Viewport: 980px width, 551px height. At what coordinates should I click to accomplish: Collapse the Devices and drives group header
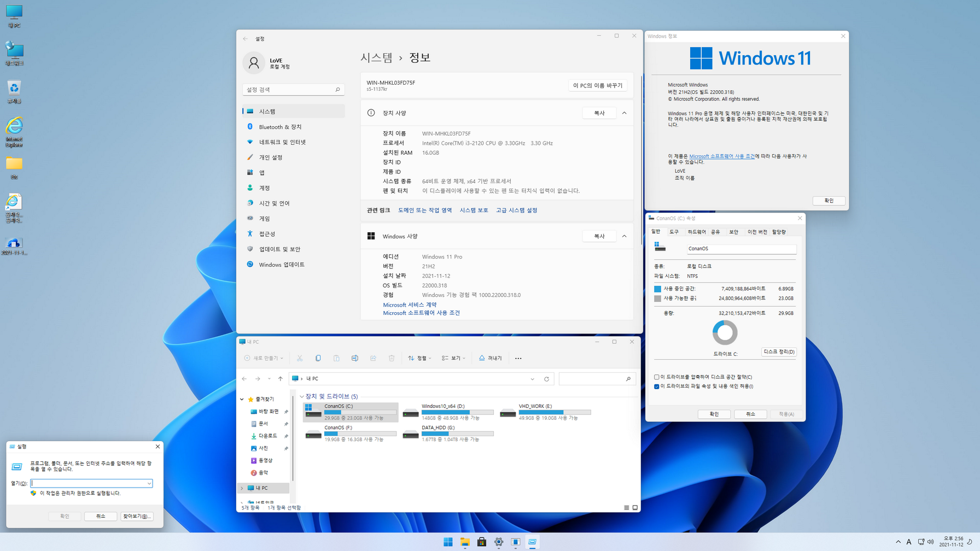tap(302, 396)
